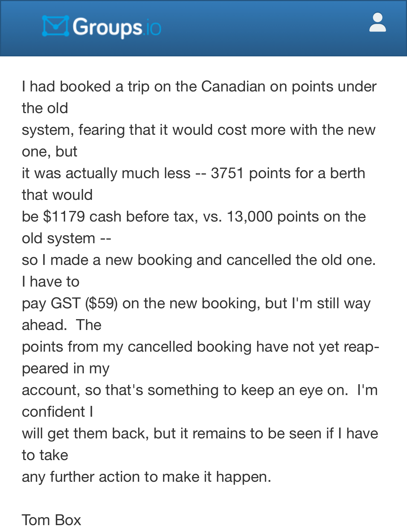Click the "$1179" cash amount
Screen dimensions: 407x532
click(64, 217)
